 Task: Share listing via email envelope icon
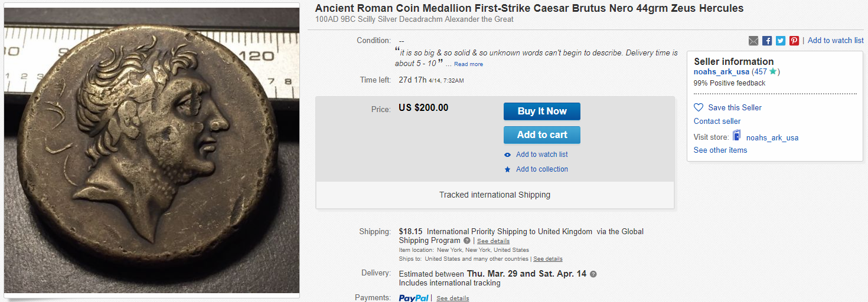click(753, 41)
